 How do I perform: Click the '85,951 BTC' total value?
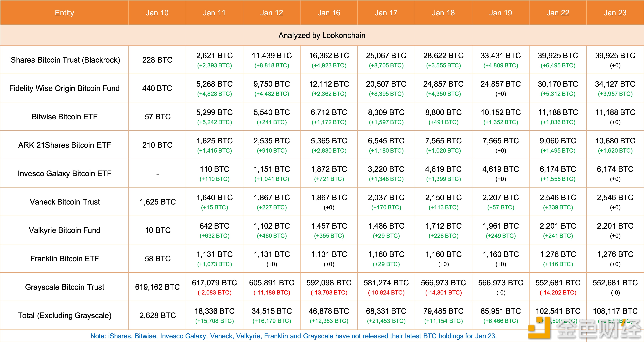coord(500,311)
